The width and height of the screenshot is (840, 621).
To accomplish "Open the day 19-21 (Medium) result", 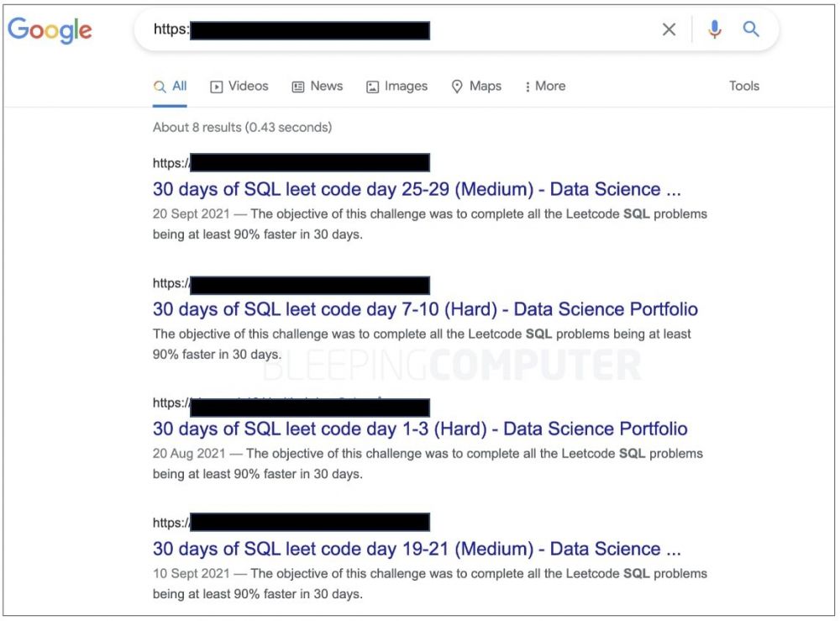I will (x=417, y=549).
